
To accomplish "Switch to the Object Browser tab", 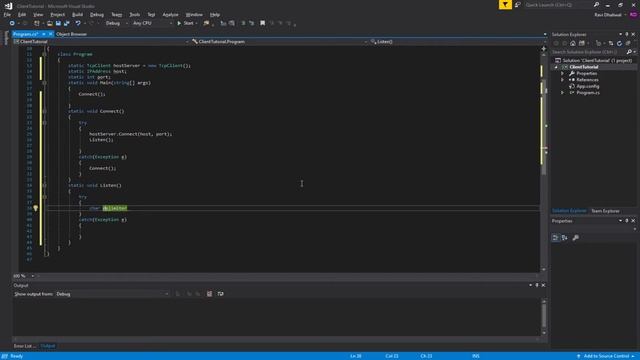I will coord(71,34).
